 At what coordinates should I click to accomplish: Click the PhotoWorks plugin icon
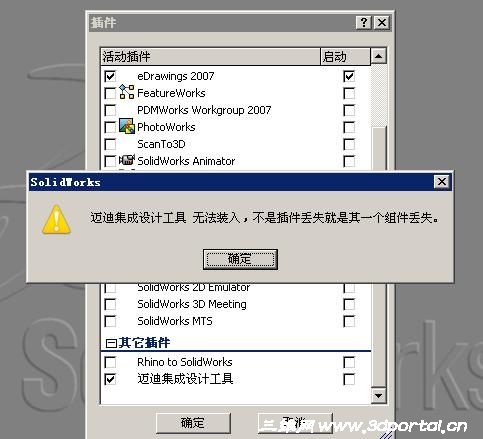127,126
